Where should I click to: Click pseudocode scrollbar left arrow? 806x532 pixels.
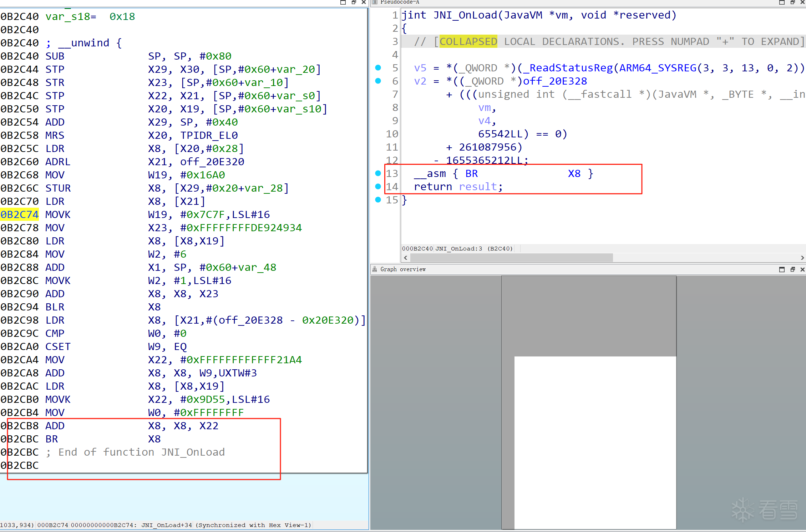tap(406, 258)
